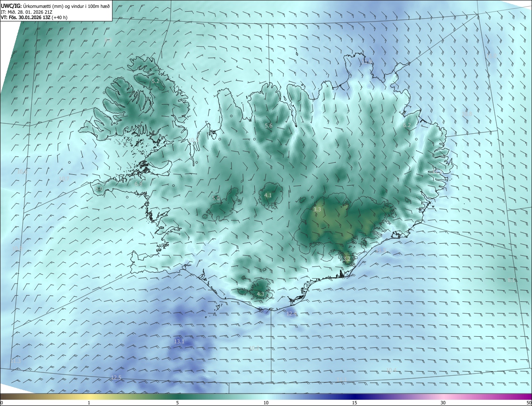Viewport: 532px width, 406px height.
Task: Click the 6.2 value in northeast Iceland
Action: coord(407,125)
